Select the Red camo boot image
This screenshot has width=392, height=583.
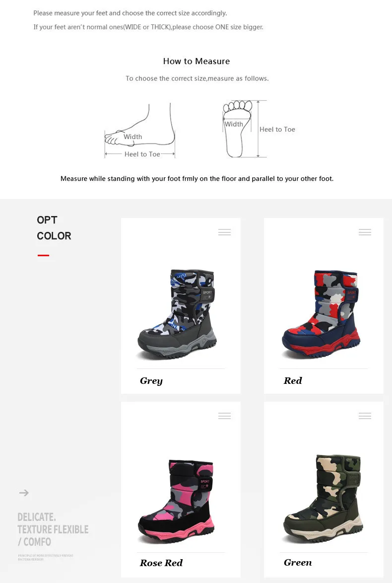(x=321, y=314)
